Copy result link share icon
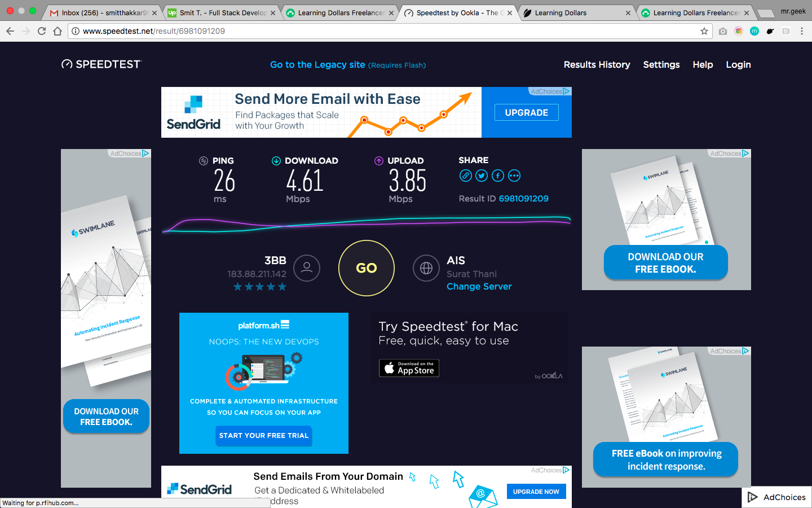The height and width of the screenshot is (508, 812). click(465, 176)
